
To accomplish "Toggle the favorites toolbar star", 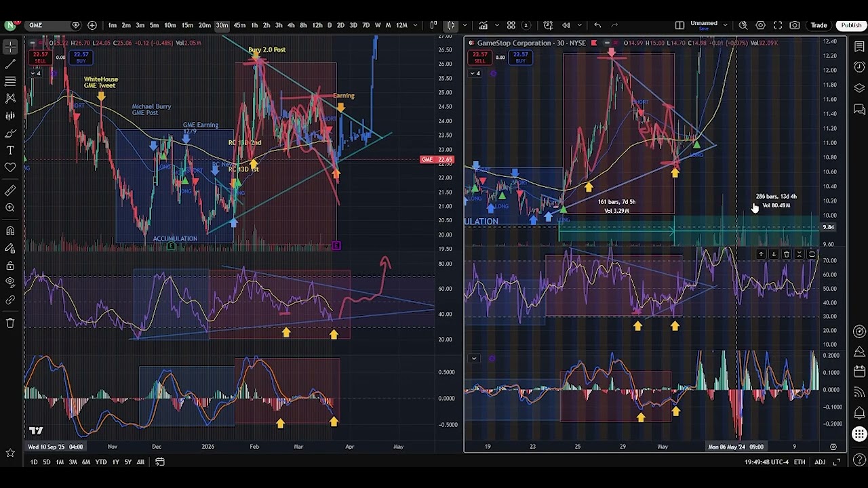I will click(x=10, y=452).
